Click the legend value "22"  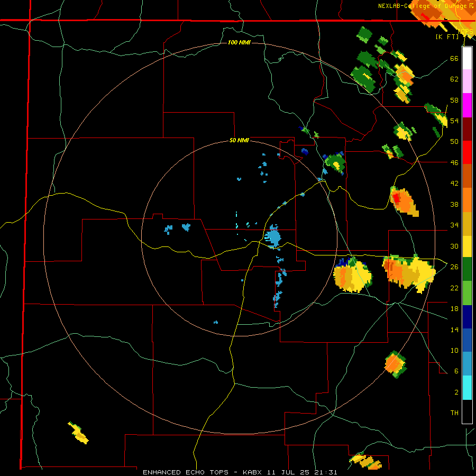[454, 288]
